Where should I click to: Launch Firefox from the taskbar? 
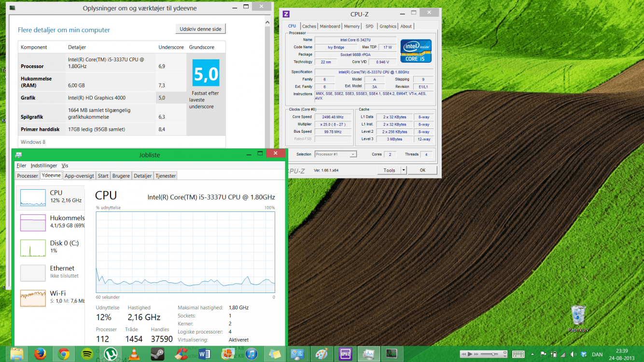coord(40,354)
